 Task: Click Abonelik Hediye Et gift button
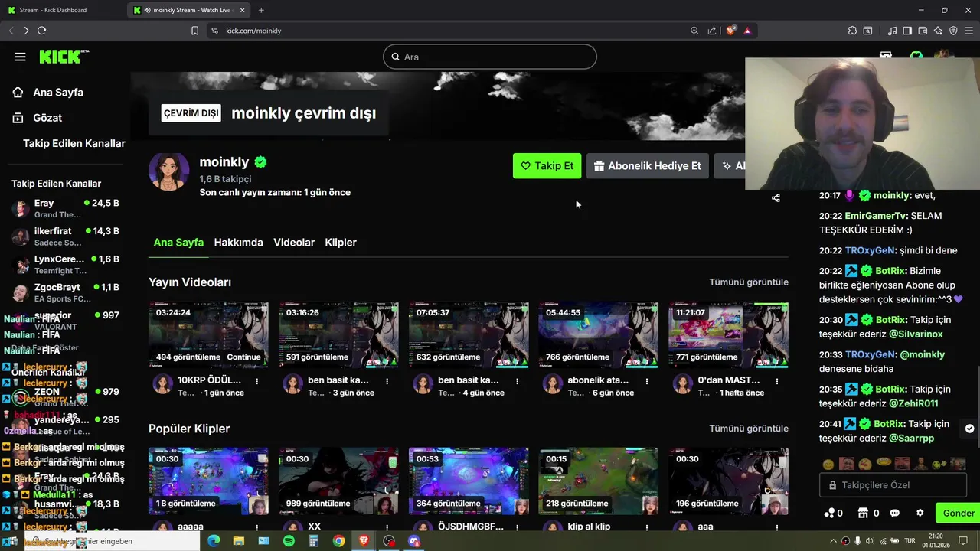647,166
